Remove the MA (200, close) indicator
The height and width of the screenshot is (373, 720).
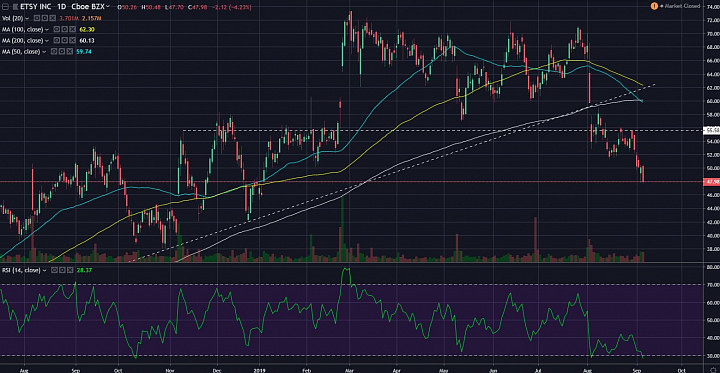pos(73,40)
